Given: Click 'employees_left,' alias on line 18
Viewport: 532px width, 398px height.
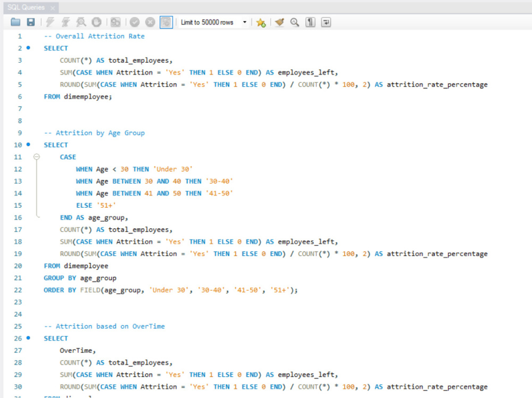Looking at the screenshot, I should click(x=308, y=242).
